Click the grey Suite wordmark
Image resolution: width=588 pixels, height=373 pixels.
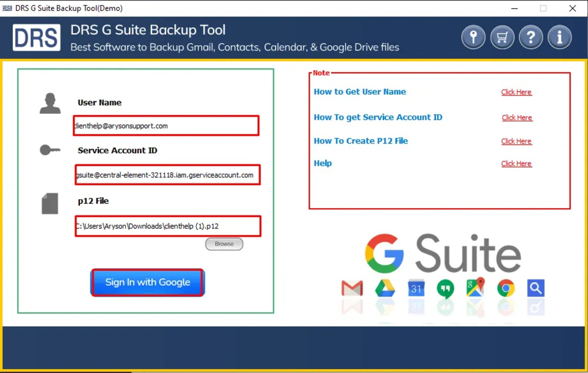[468, 254]
